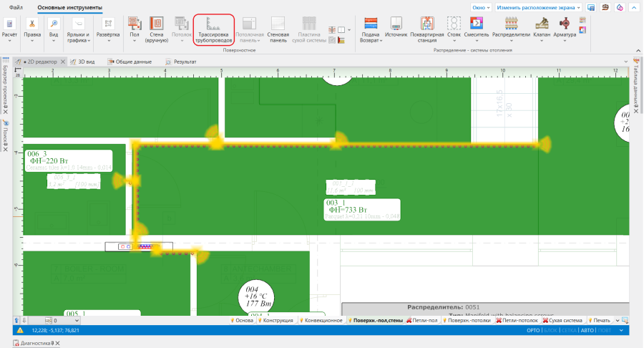Screen dimensions: 644x348
Task: Click the Потолок ceiling tool
Action: (x=182, y=29)
